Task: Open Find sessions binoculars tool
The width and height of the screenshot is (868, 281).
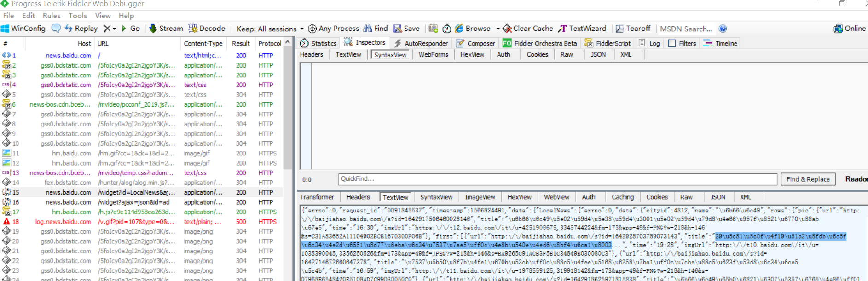Action: 376,29
